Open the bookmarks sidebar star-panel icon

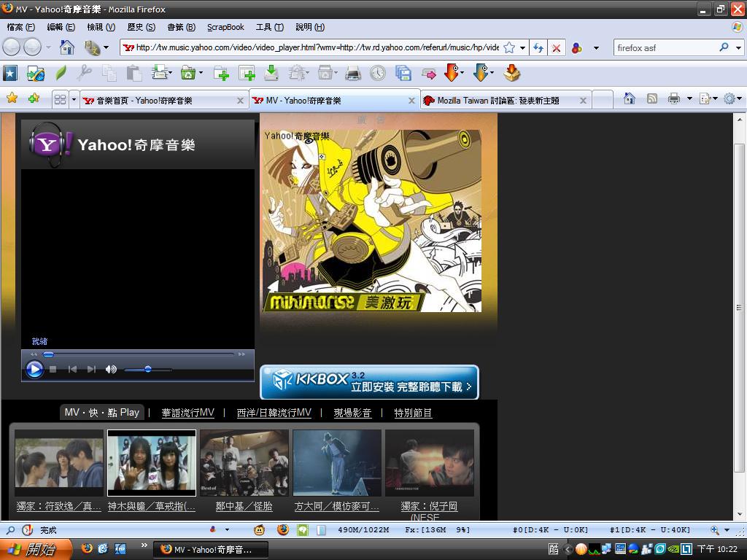point(10,74)
